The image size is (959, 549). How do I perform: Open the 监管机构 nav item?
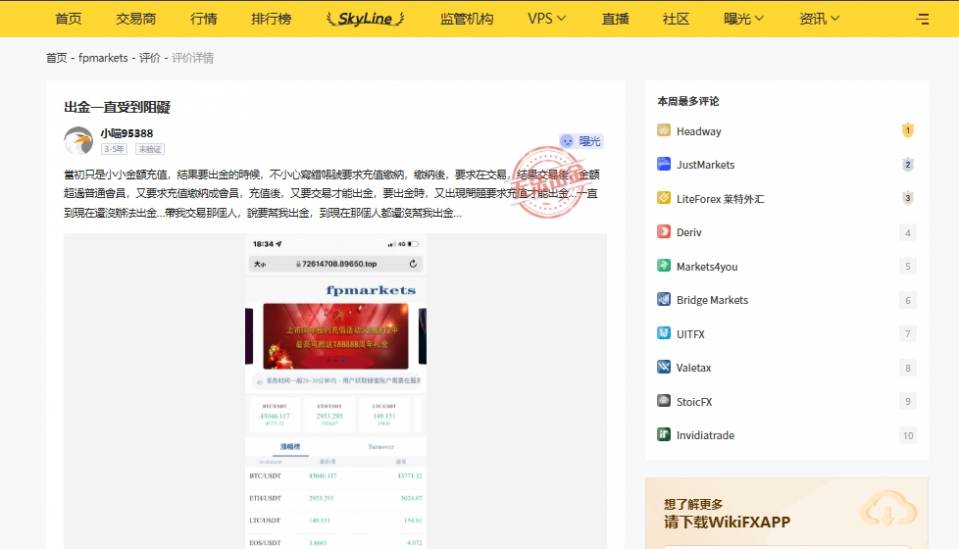point(467,18)
